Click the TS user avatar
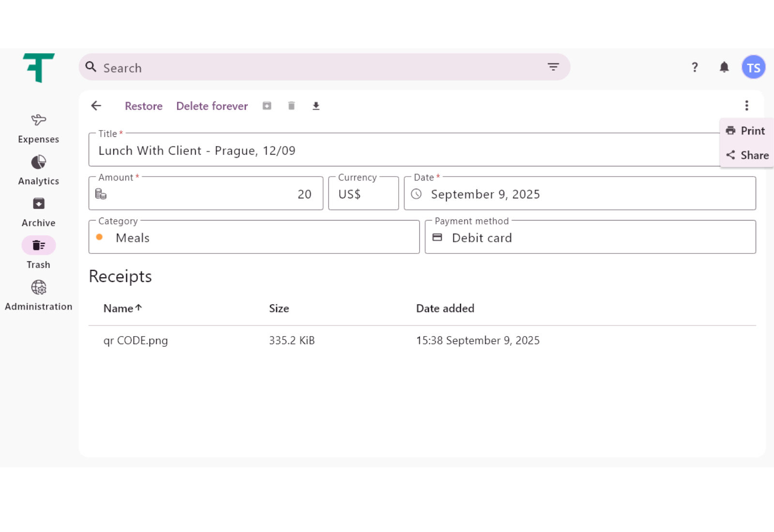 (753, 67)
